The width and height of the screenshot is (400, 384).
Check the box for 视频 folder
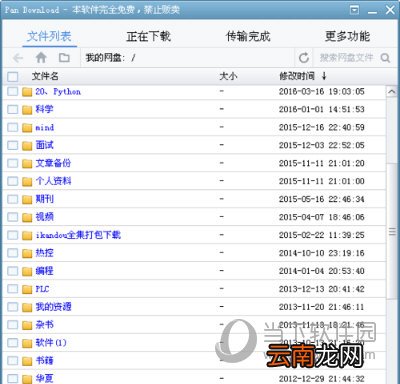point(13,217)
